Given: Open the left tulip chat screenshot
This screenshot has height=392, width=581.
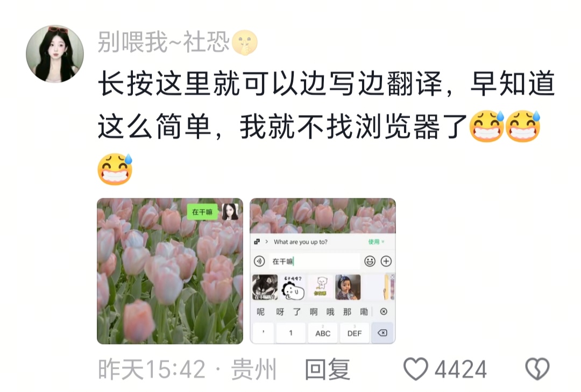Looking at the screenshot, I should (170, 271).
